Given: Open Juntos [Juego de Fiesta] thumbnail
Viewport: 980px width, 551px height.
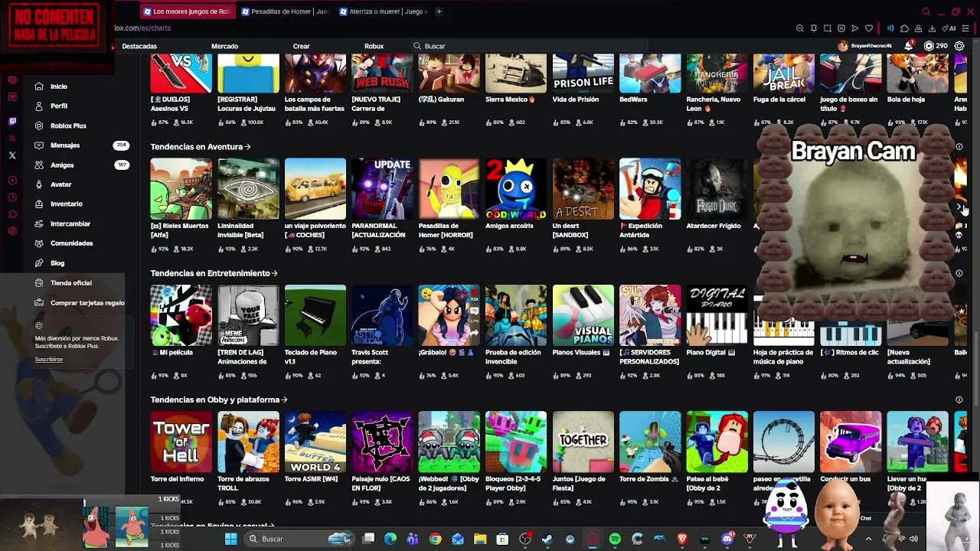Looking at the screenshot, I should tap(583, 442).
